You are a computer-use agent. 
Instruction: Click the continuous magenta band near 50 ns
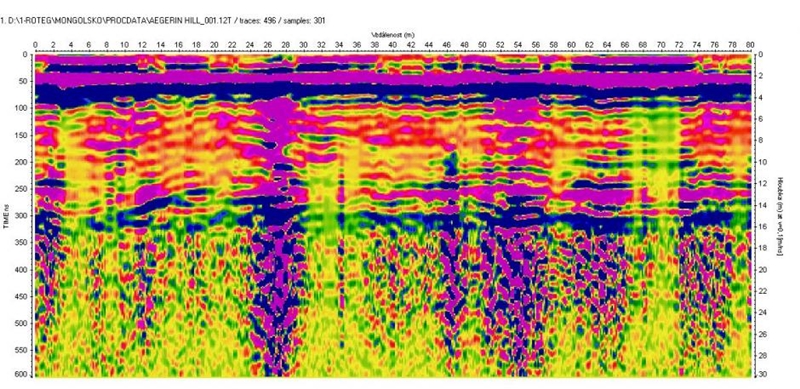[393, 78]
